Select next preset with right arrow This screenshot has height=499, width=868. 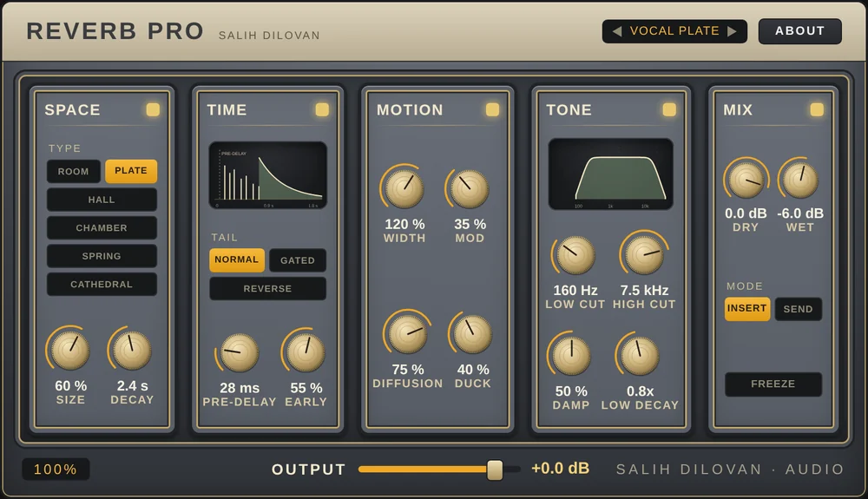pos(732,31)
